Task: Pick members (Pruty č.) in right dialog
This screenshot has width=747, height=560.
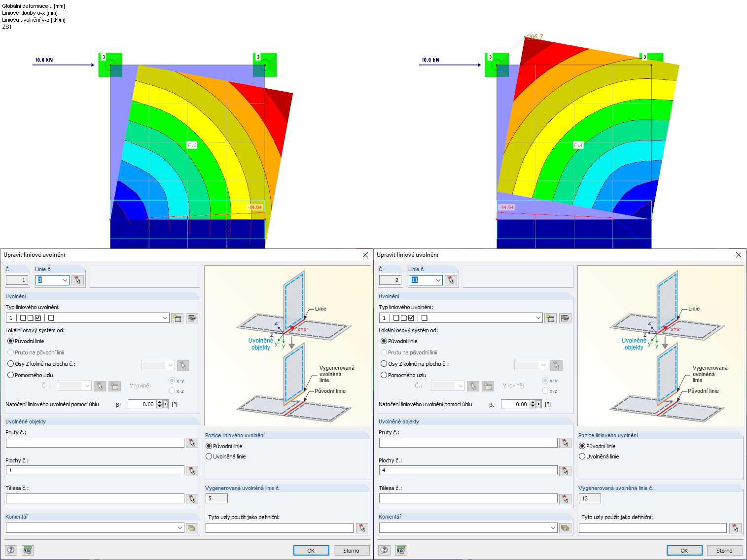Action: pos(565,443)
